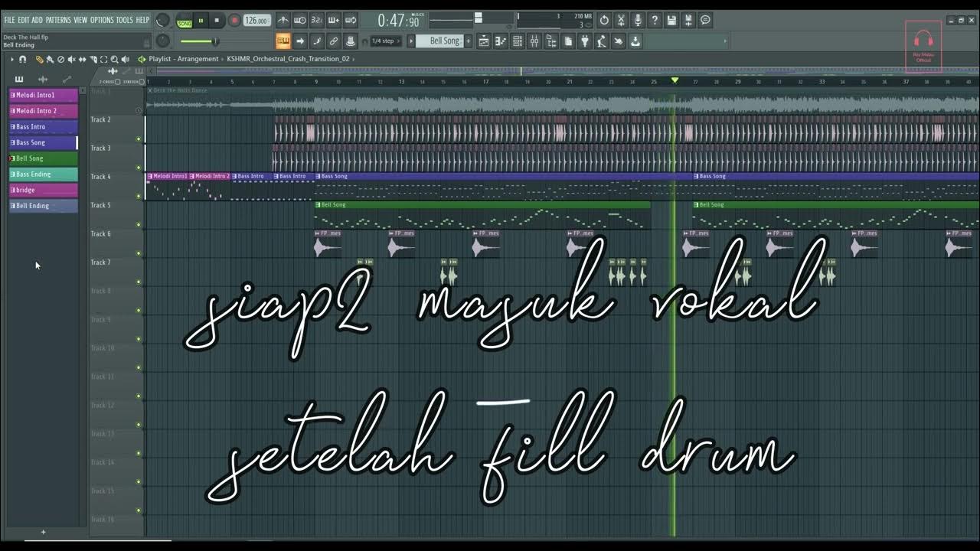Open the audio editor scissors icon
The height and width of the screenshot is (551, 980).
[621, 21]
